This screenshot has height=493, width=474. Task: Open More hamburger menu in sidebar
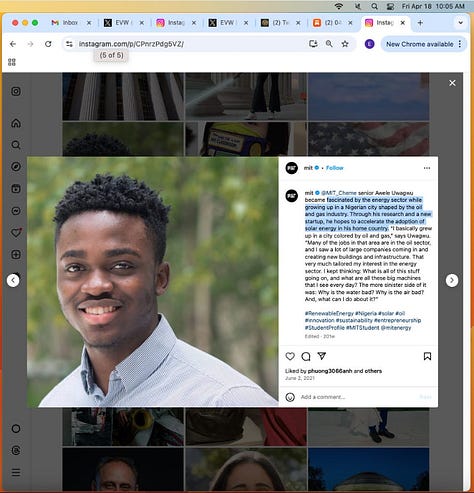coord(16,472)
